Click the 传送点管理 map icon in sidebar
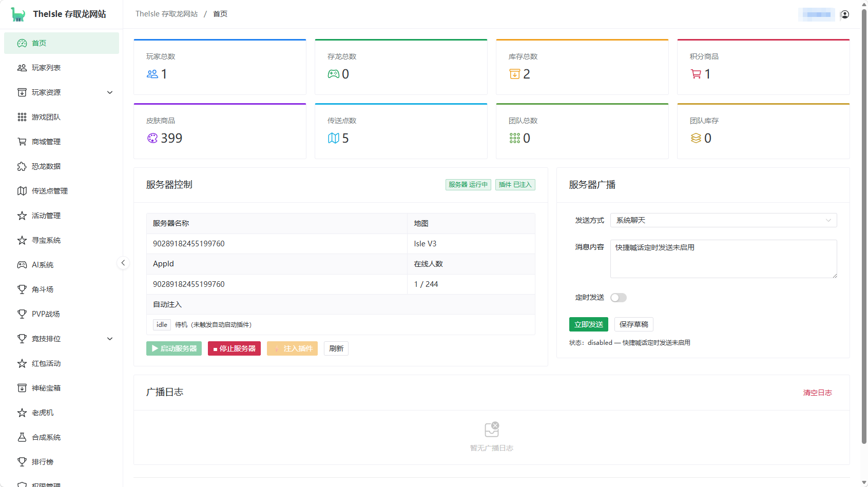Screen dimensions: 868x487 (22, 191)
